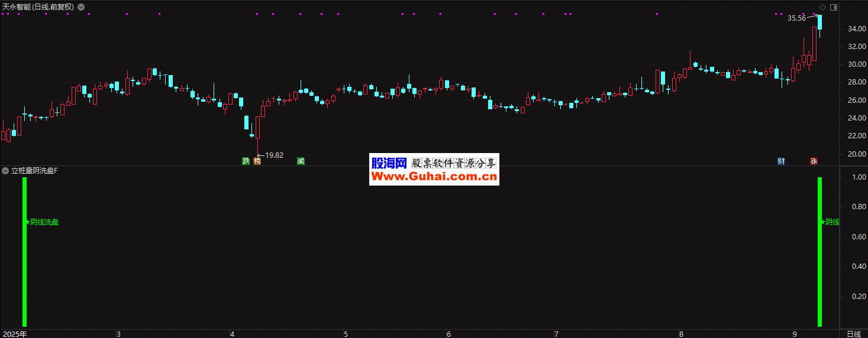The width and height of the screenshot is (868, 338).
Task: Select the red candlestick above 19.82 low
Action: tap(257, 128)
